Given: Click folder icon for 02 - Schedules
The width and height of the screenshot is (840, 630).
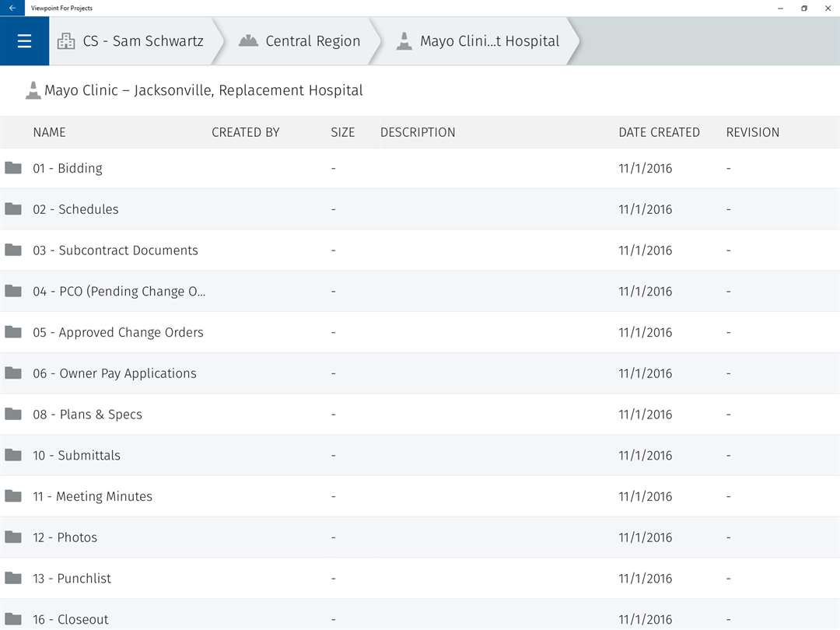Looking at the screenshot, I should pyautogui.click(x=13, y=209).
